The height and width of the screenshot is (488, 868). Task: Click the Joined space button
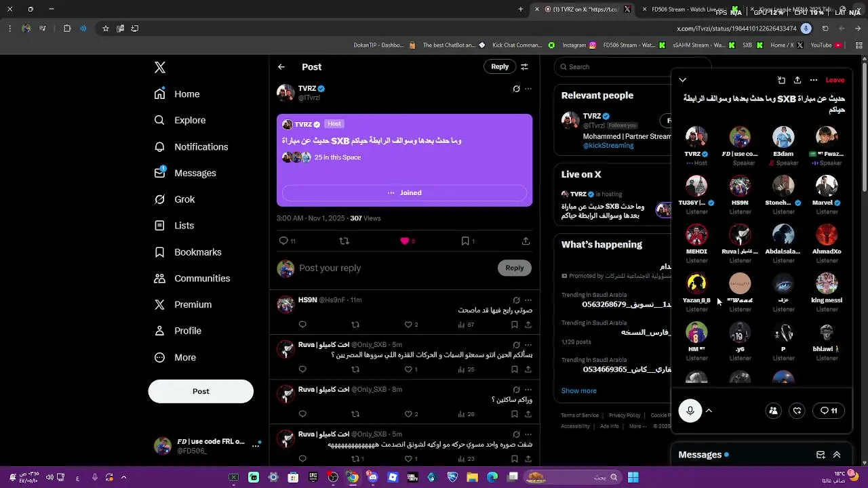tap(404, 192)
